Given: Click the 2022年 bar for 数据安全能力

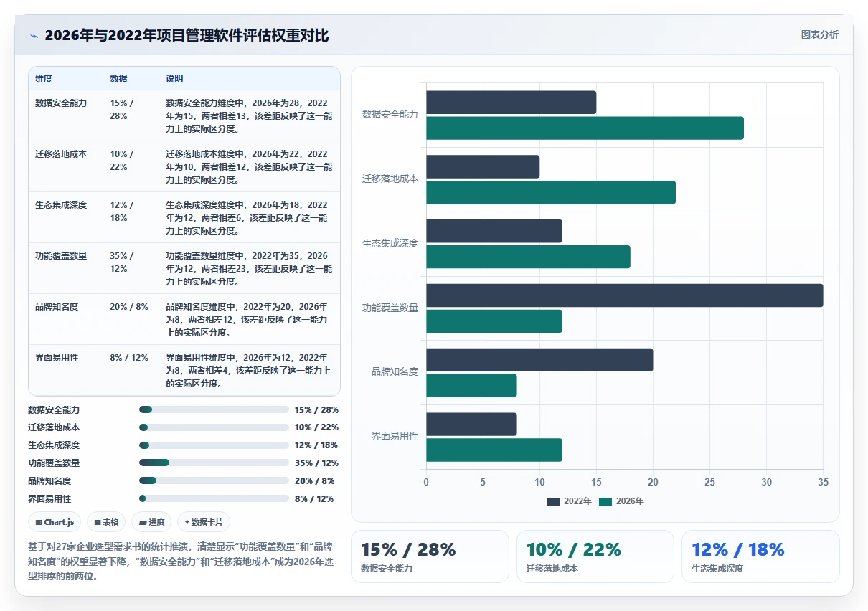Looking at the screenshot, I should (511, 103).
